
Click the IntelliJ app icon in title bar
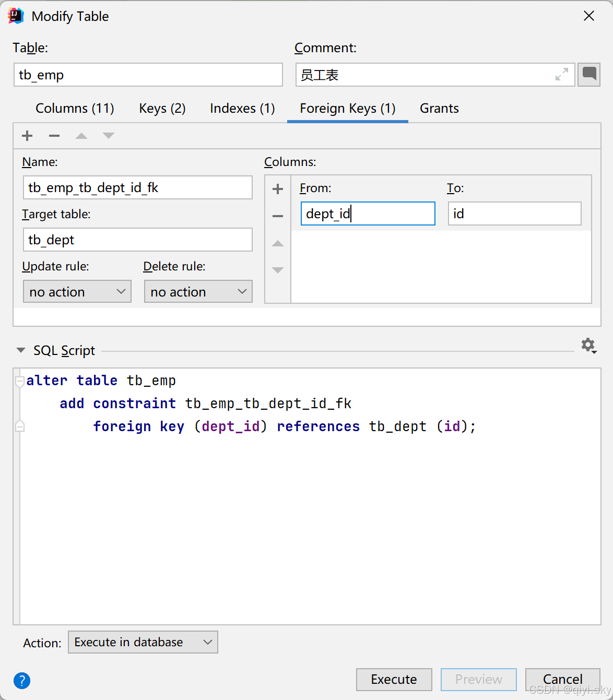tap(16, 16)
